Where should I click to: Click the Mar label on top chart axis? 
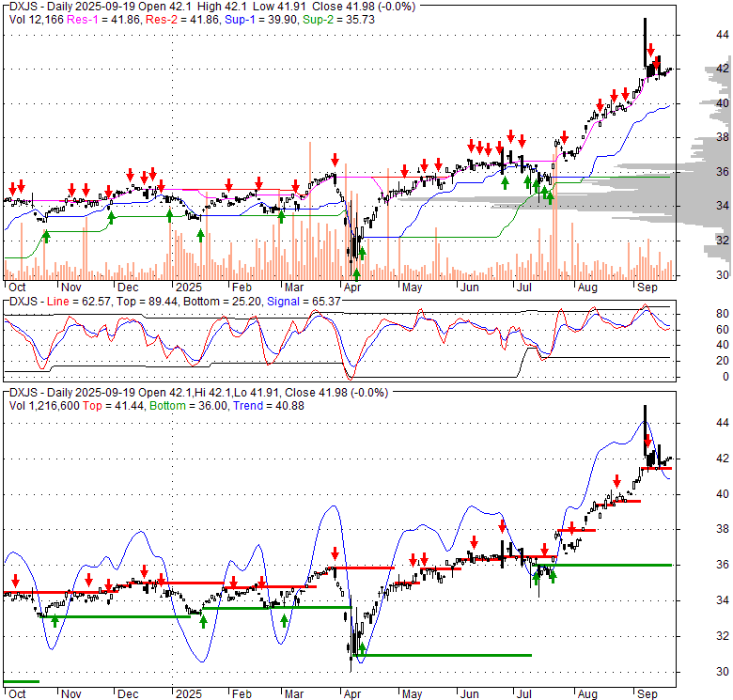click(x=294, y=288)
